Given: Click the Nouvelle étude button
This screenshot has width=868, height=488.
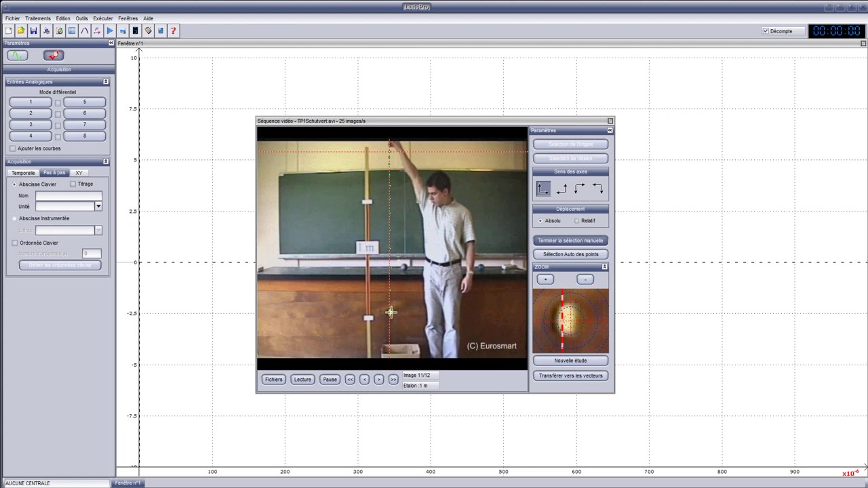Looking at the screenshot, I should tap(570, 361).
